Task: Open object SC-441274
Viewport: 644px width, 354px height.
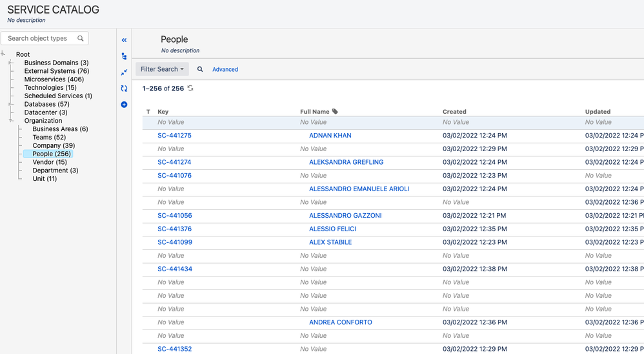Action: coord(175,162)
